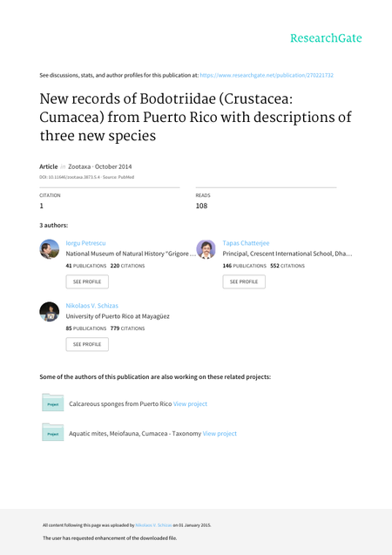
Task: Open Iorgu Petrescu author name link
Action: coord(85,243)
